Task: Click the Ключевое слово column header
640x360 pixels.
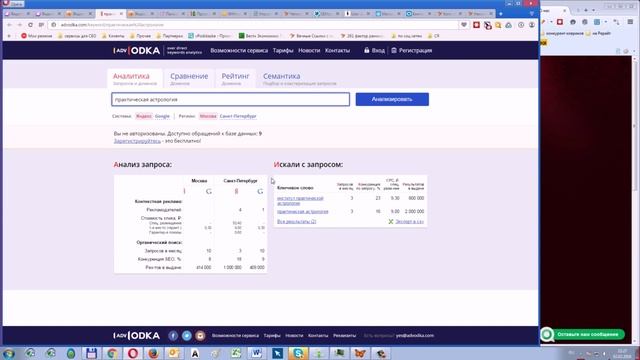Action: 295,188
